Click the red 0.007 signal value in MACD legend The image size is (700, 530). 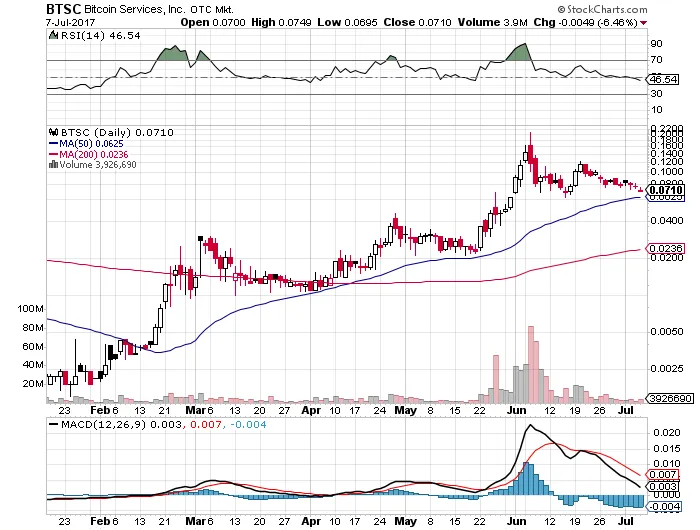pyautogui.click(x=205, y=424)
